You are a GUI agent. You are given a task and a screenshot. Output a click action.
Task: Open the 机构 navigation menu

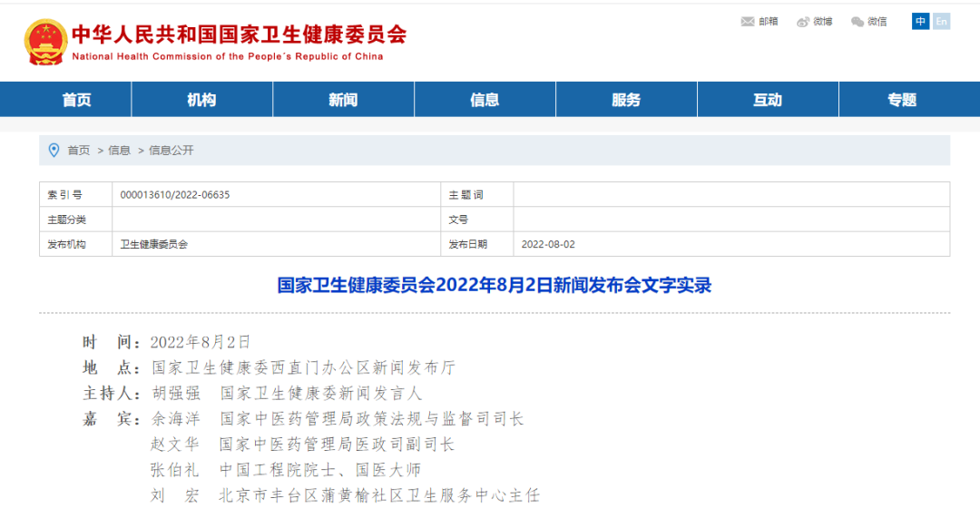(x=201, y=100)
